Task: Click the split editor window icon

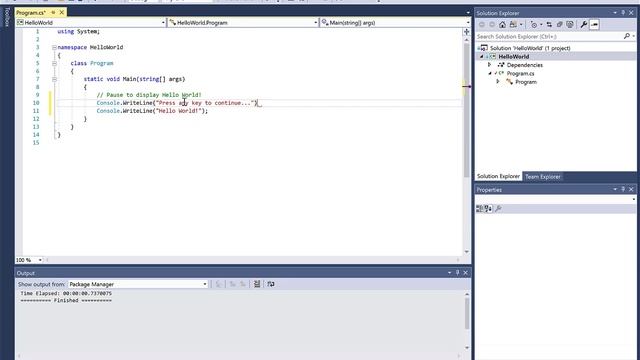Action: click(x=467, y=31)
